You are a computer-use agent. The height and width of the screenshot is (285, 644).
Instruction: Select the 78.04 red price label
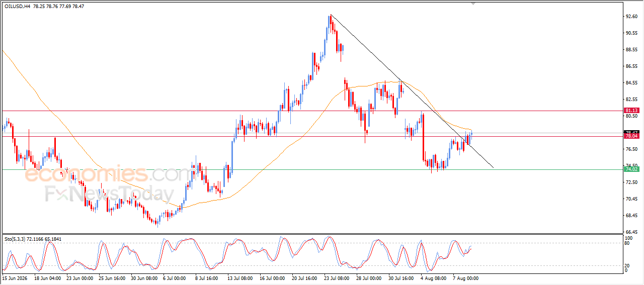click(x=631, y=136)
